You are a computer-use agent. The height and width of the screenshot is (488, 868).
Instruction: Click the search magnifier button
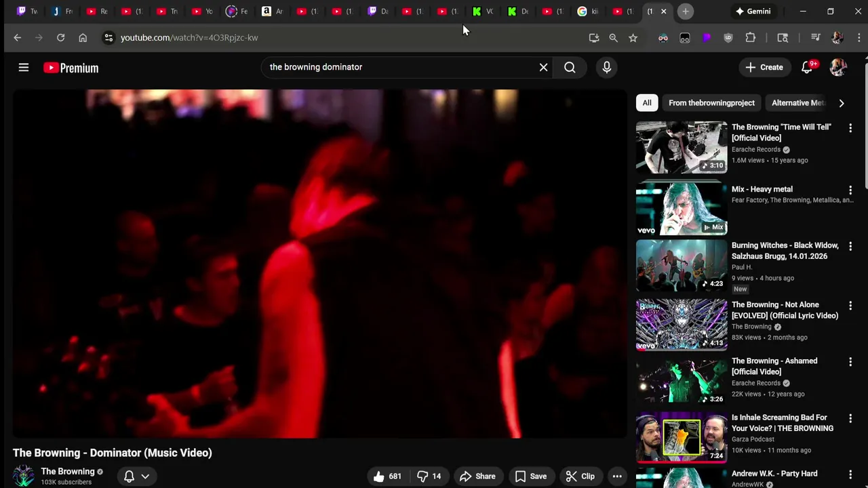point(570,67)
